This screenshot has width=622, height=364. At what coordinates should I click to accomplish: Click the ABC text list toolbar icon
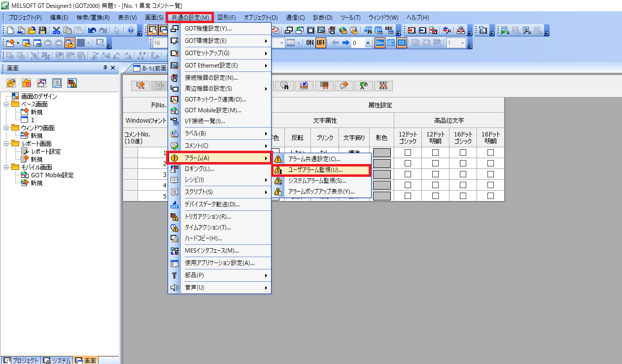(389, 30)
